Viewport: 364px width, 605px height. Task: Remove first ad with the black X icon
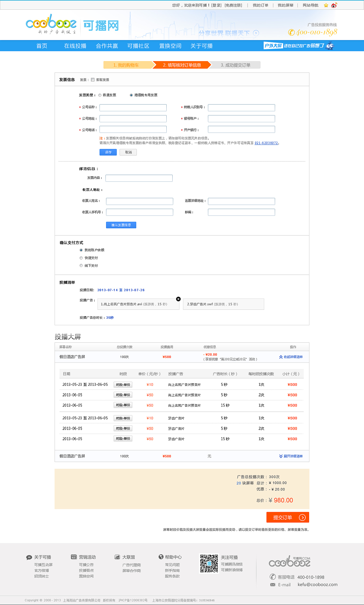pos(178,299)
